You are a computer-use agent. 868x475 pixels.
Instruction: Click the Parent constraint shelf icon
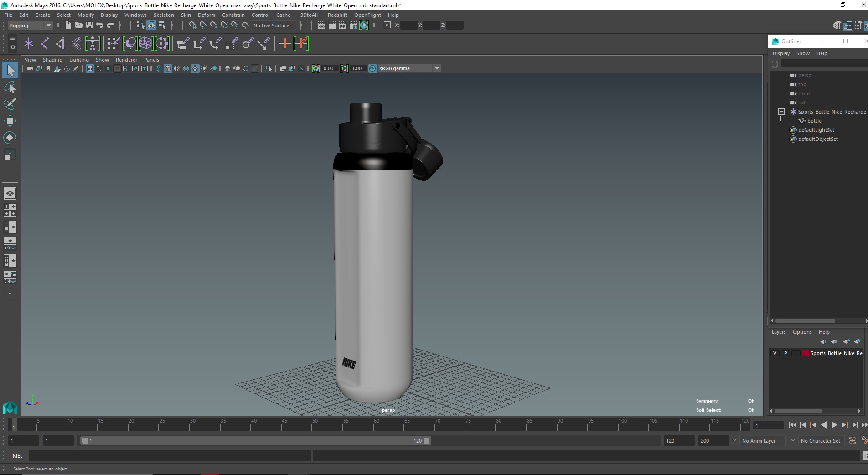click(x=183, y=44)
